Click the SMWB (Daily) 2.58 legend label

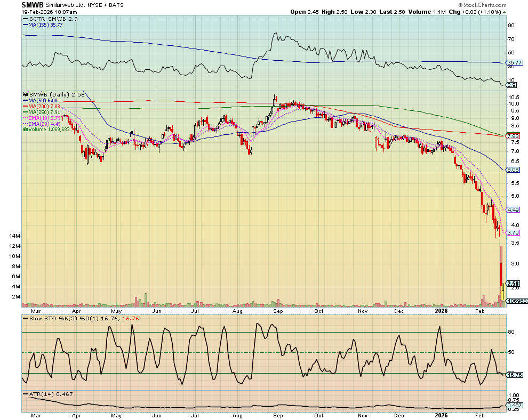[57, 94]
